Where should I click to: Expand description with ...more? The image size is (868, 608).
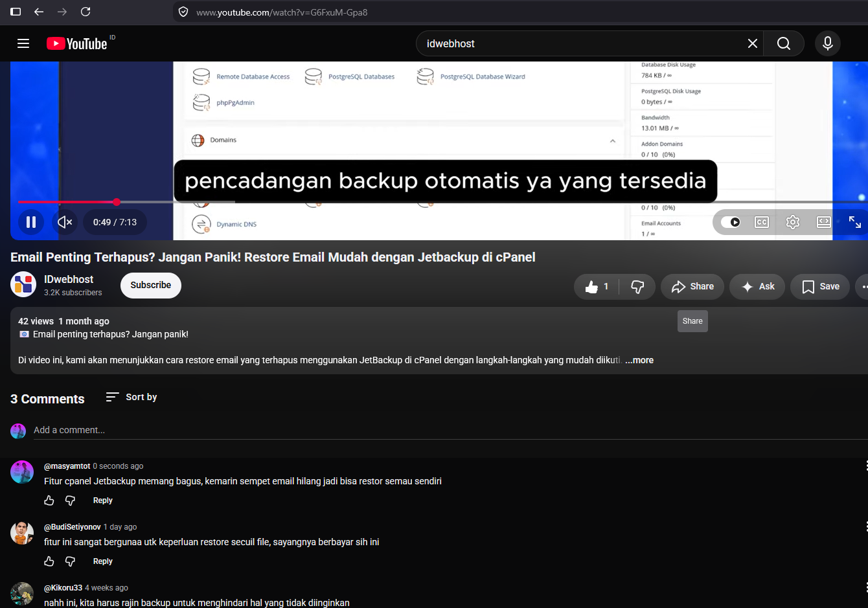[x=639, y=360]
